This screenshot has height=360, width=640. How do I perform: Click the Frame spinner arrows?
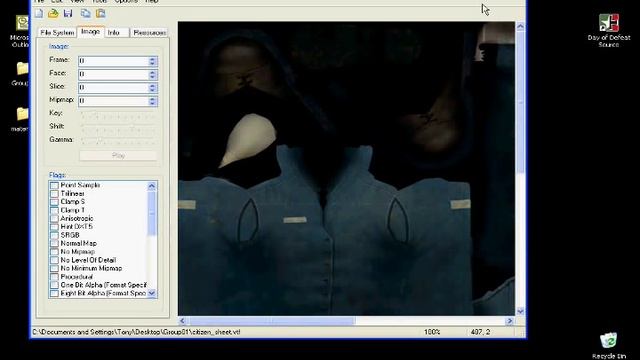153,61
